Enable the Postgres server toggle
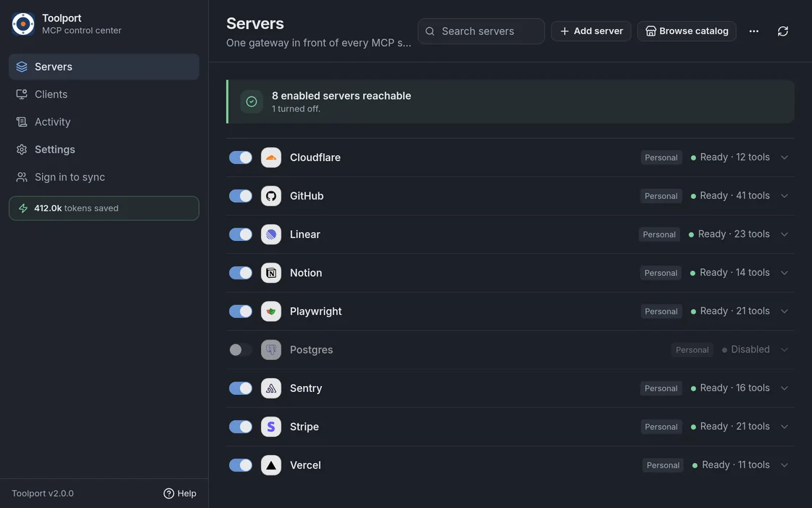The width and height of the screenshot is (812, 508). click(x=240, y=350)
